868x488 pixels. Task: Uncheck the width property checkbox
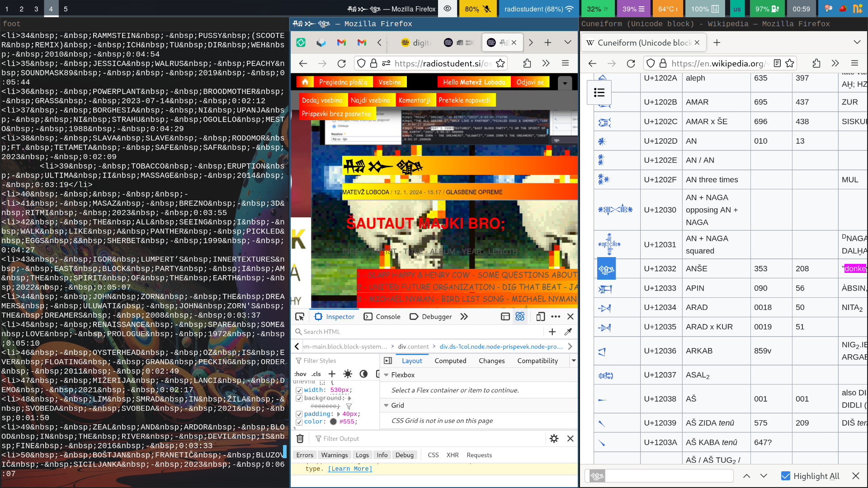coord(299,390)
